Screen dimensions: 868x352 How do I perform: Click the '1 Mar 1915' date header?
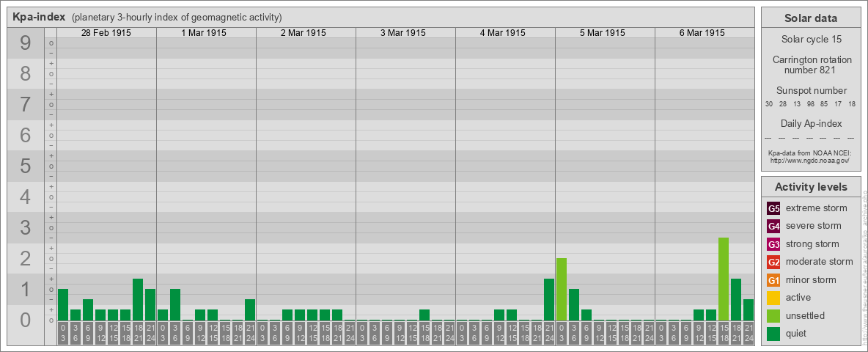click(204, 33)
